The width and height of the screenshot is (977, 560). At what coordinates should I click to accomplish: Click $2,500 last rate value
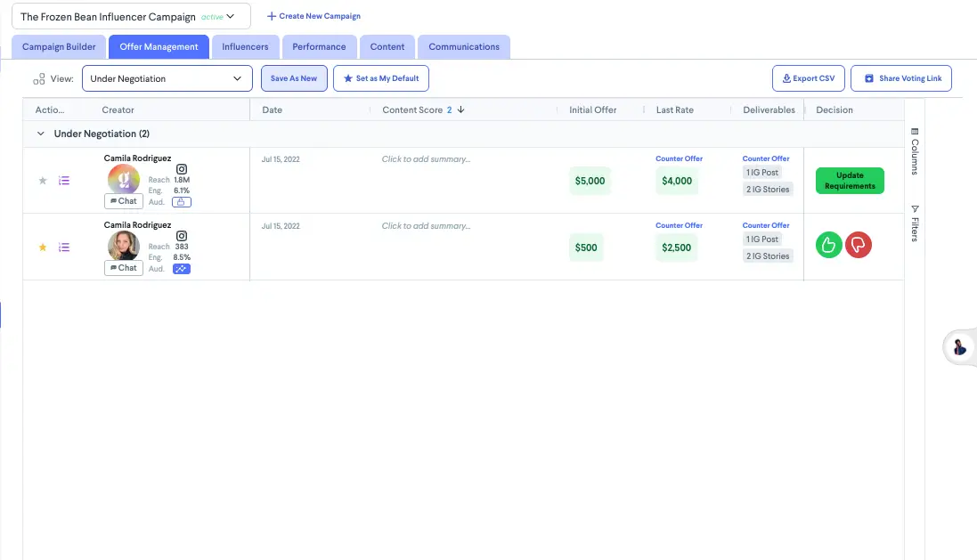pyautogui.click(x=677, y=248)
